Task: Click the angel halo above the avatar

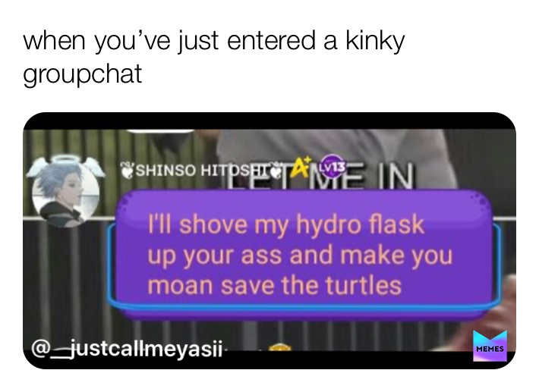Action: pos(65,159)
